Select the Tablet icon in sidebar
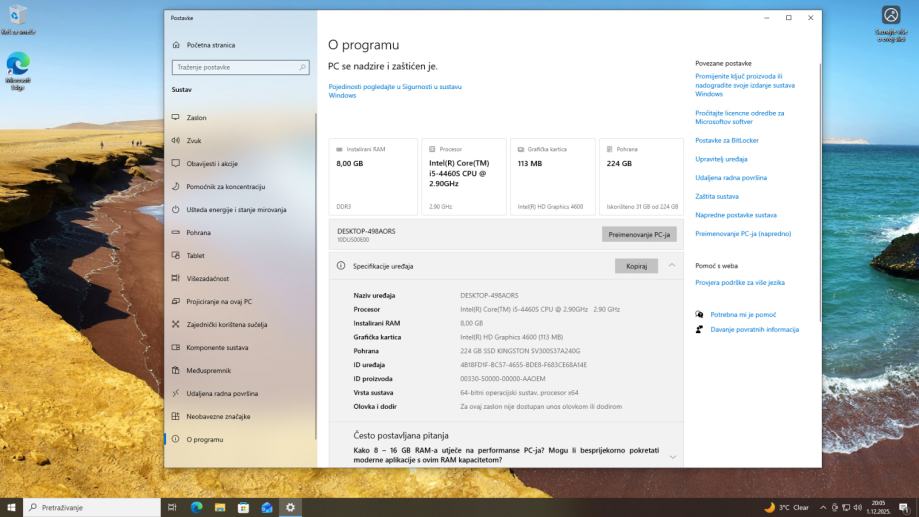The width and height of the screenshot is (919, 517). click(176, 256)
